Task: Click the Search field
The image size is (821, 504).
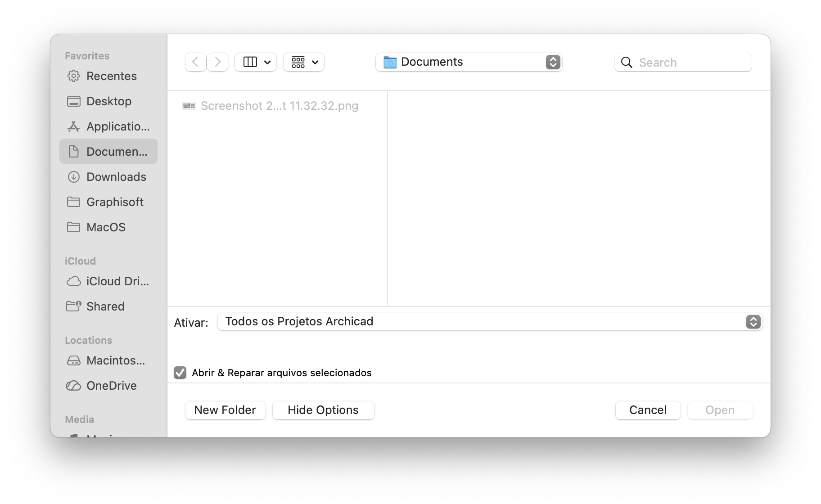Action: 683,62
